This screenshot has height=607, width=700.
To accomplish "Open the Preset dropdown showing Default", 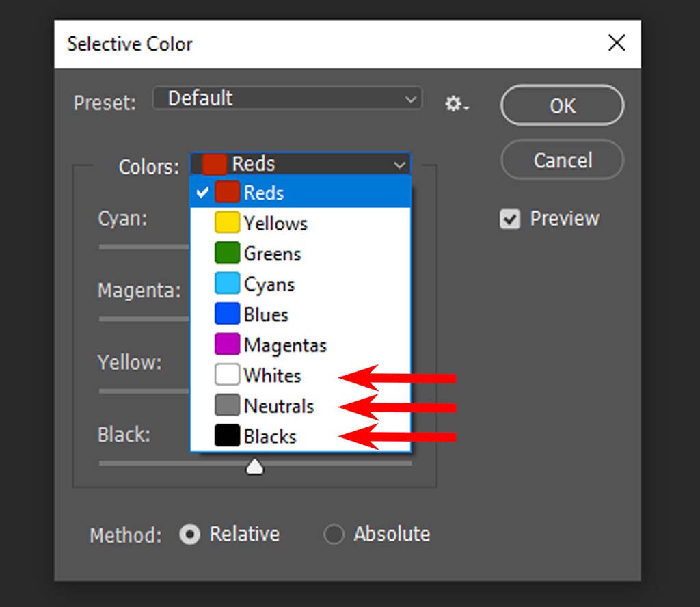I will [287, 99].
